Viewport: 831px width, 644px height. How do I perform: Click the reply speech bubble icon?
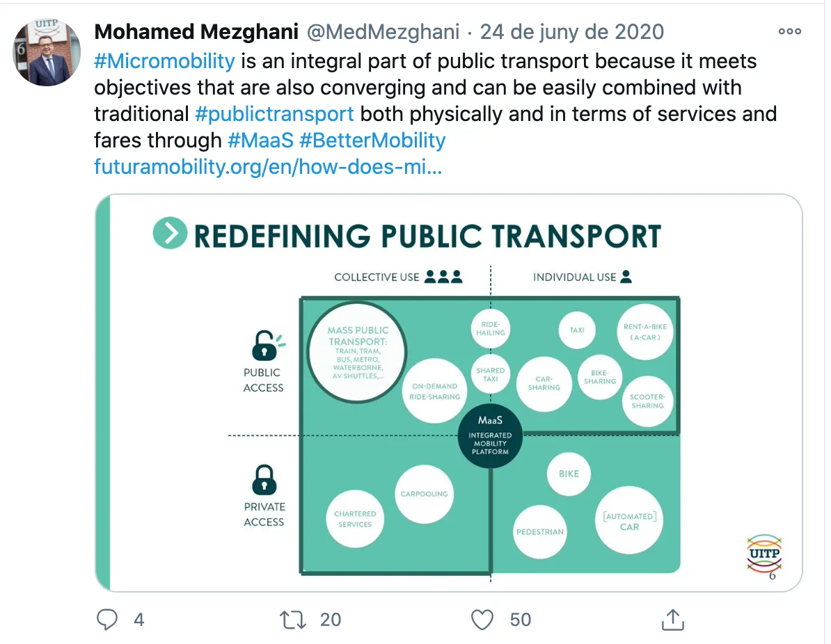coord(107,620)
